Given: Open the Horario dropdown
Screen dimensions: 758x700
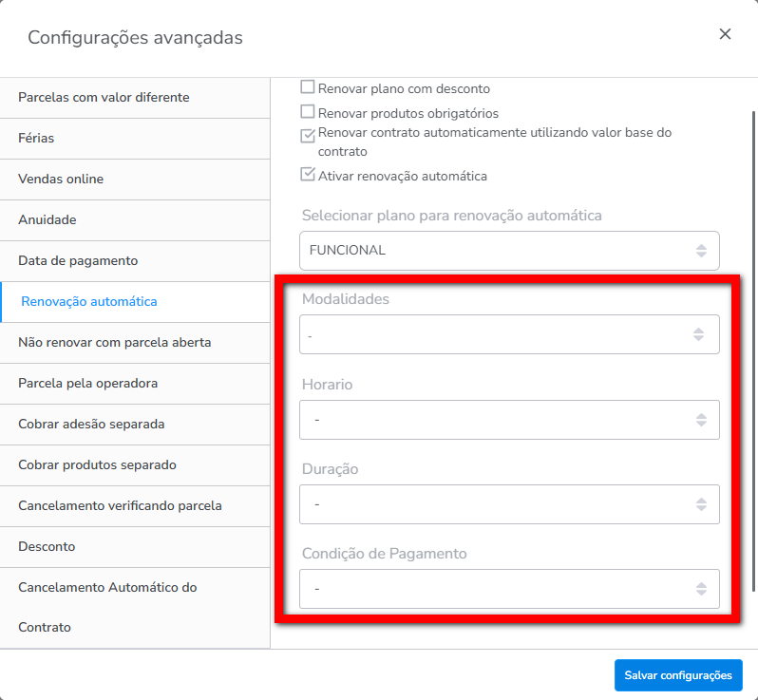Looking at the screenshot, I should point(508,420).
